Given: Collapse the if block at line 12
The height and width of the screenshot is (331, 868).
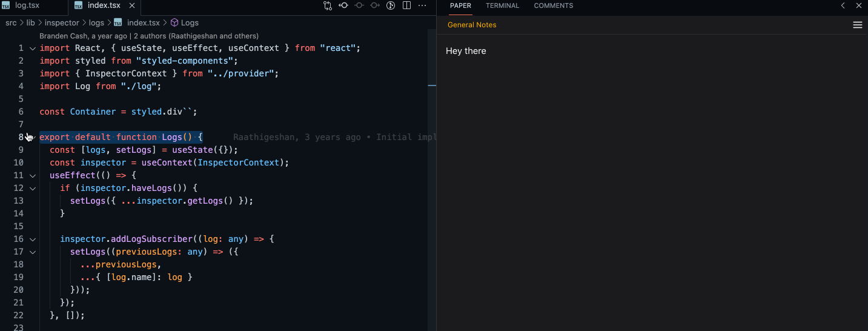Looking at the screenshot, I should click(33, 188).
